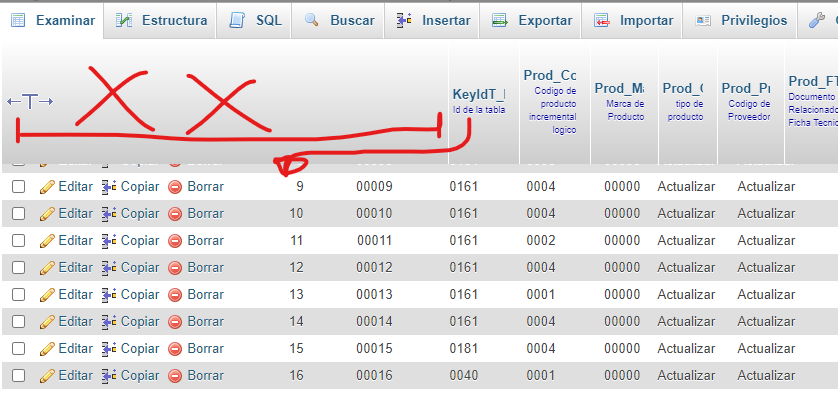Click the Copiar link in row 9

point(140,187)
